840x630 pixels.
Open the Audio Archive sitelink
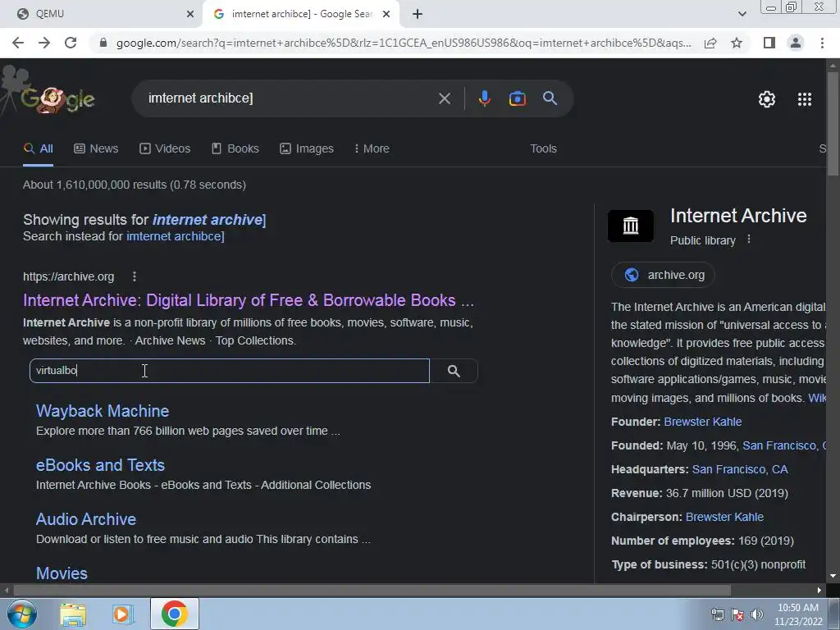pyautogui.click(x=85, y=519)
